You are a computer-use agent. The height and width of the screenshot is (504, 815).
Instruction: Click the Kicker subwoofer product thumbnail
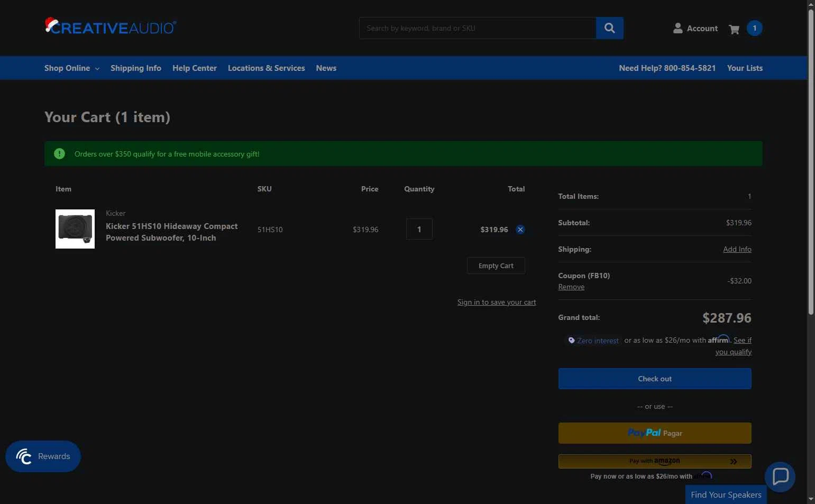75,229
